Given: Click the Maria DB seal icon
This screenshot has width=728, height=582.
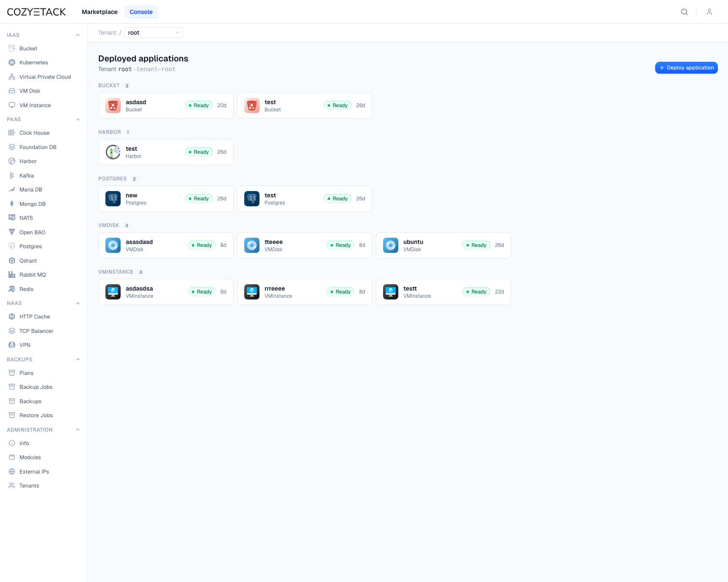Looking at the screenshot, I should tap(12, 190).
